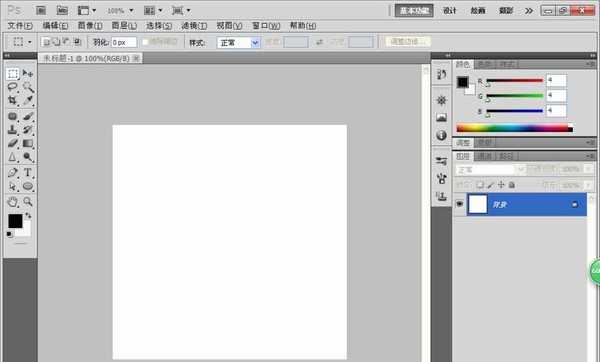Open the 样式 style dropdown
The height and width of the screenshot is (362, 600).
point(238,42)
